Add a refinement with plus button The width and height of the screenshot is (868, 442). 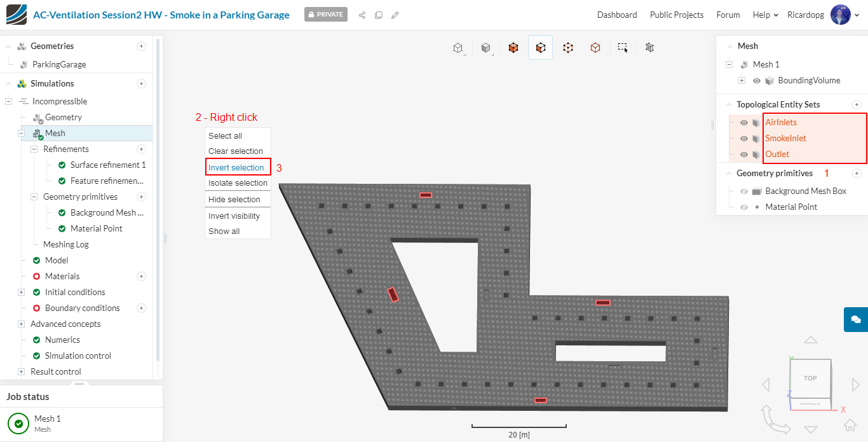141,149
